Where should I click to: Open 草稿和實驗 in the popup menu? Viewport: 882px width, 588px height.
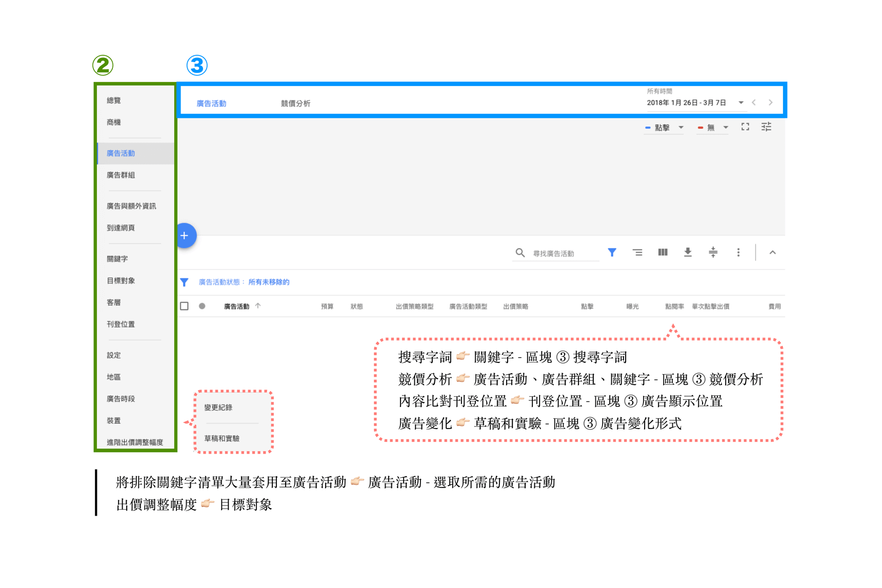click(x=222, y=438)
